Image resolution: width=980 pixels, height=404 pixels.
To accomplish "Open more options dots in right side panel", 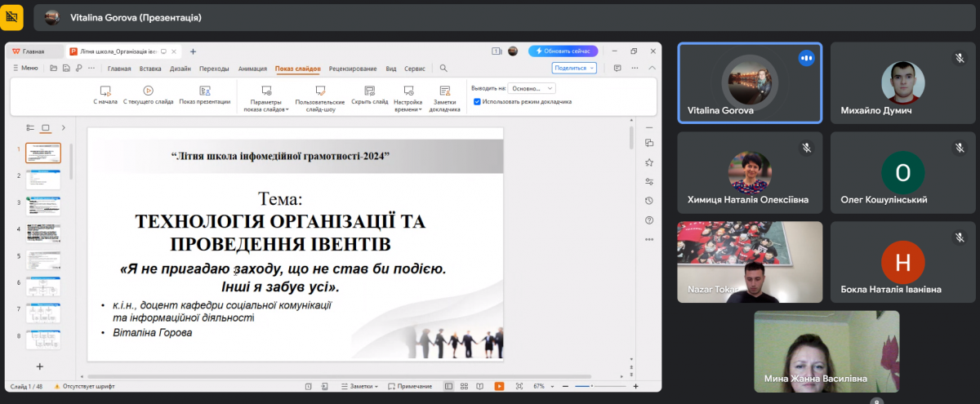I will (x=648, y=239).
